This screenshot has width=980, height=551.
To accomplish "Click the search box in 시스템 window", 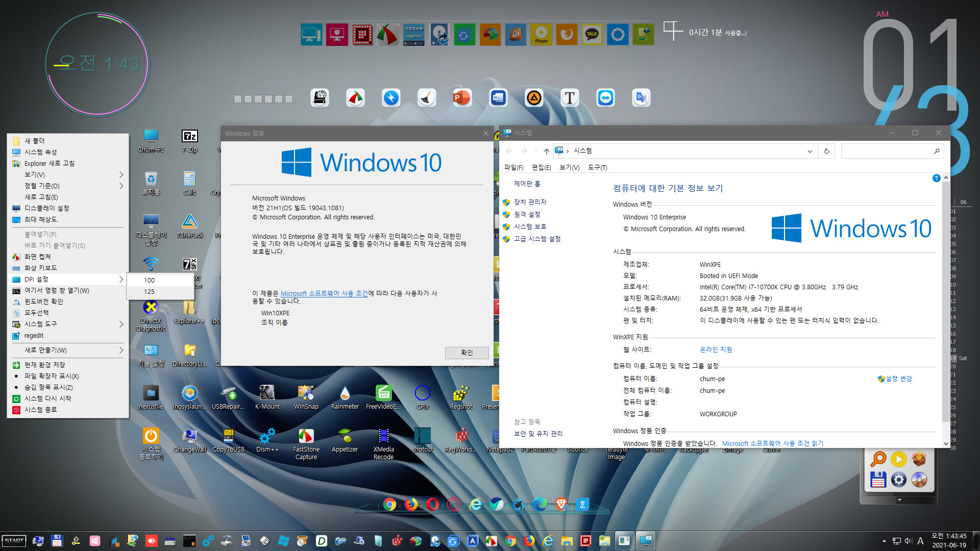I will pyautogui.click(x=892, y=151).
